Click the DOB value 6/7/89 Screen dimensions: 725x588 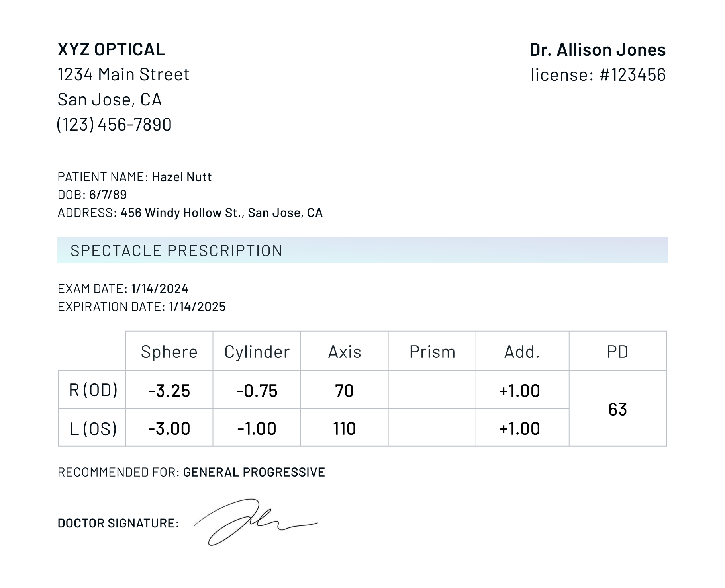(x=108, y=195)
